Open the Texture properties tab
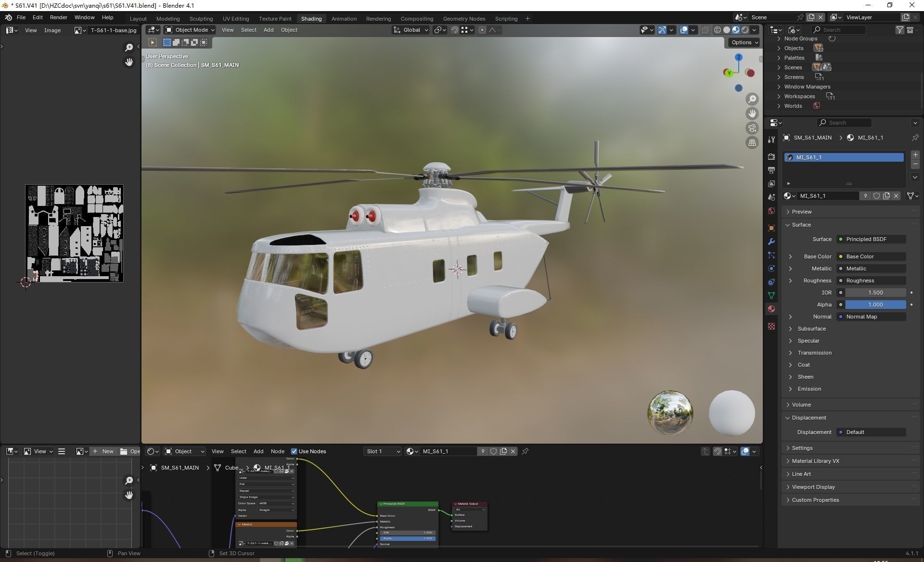924x562 pixels. (771, 326)
